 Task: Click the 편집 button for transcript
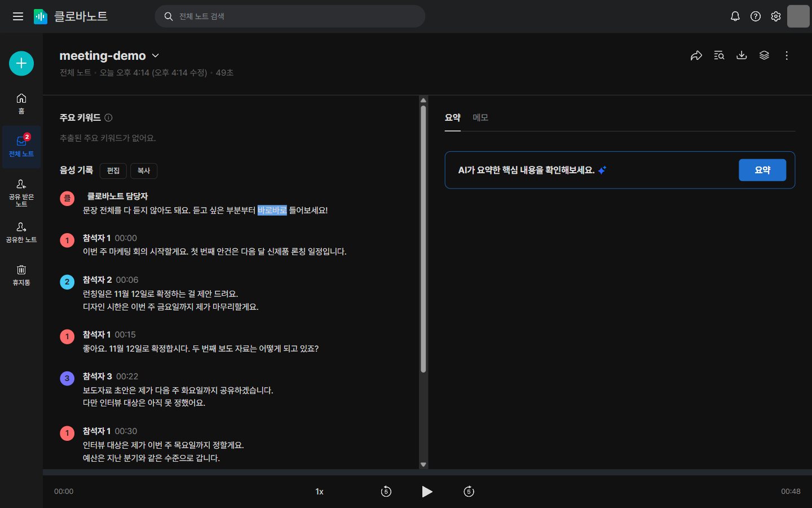coord(113,170)
